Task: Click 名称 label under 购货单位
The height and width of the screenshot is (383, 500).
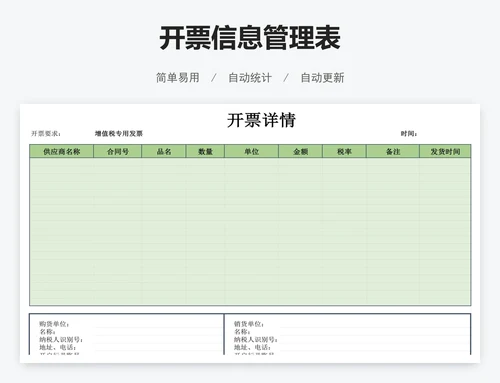Action: point(48,332)
